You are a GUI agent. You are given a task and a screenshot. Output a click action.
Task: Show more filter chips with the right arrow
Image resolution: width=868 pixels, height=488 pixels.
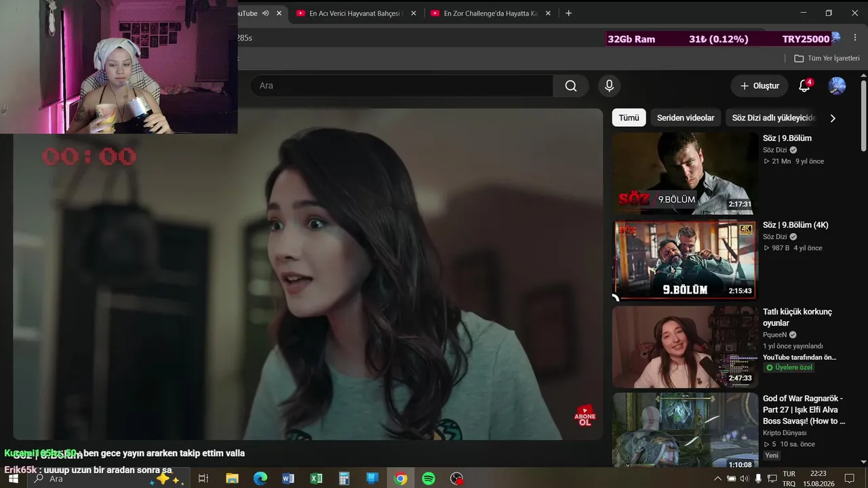(x=833, y=118)
